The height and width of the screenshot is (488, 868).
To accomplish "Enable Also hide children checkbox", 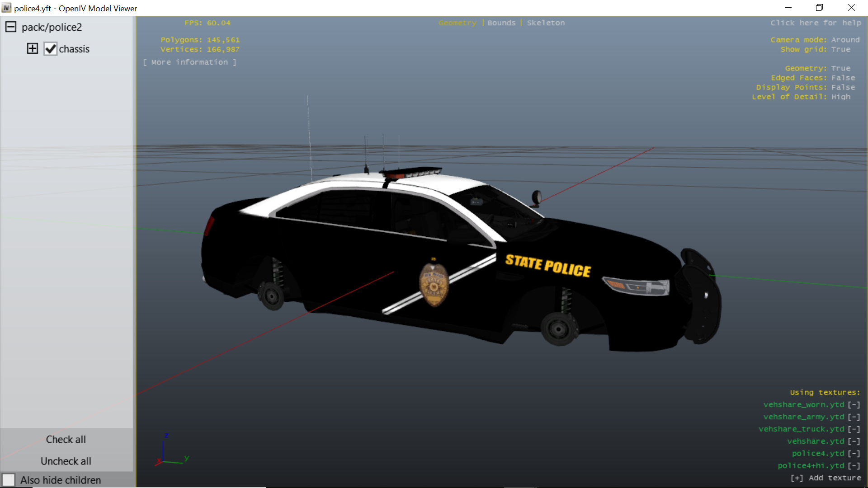I will [9, 480].
